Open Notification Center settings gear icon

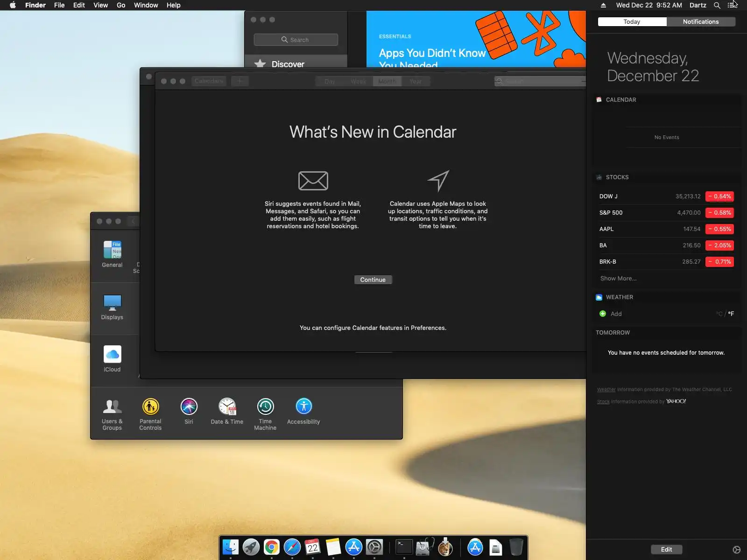tap(737, 550)
